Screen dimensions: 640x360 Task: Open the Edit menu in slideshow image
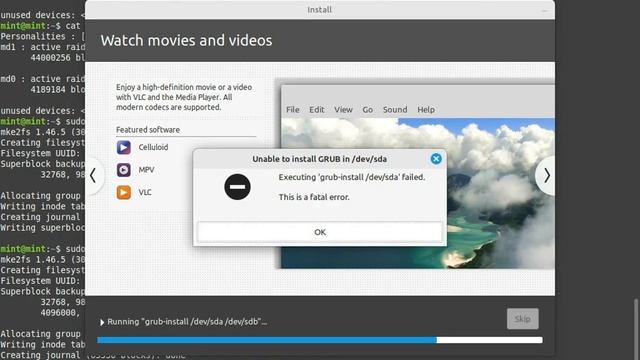click(x=317, y=110)
